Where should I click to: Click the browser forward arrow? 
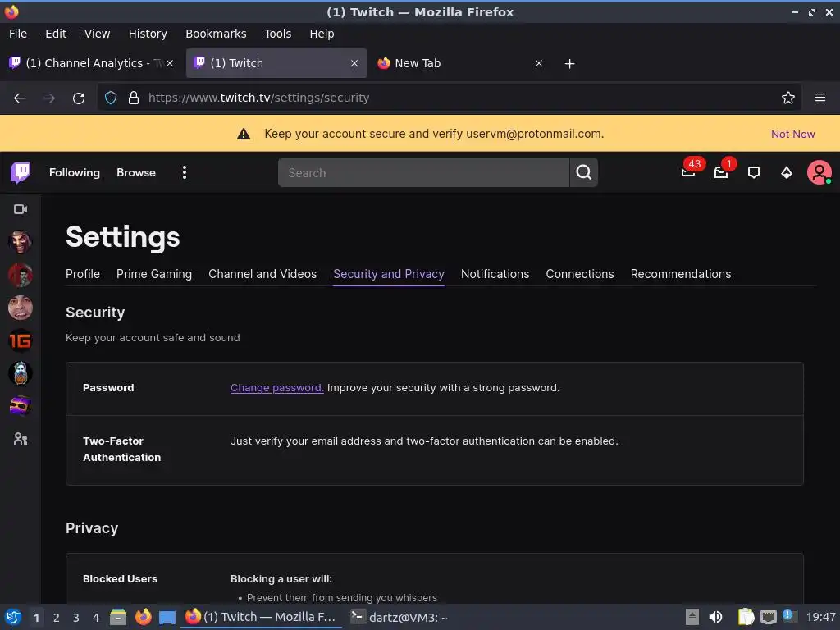[48, 98]
